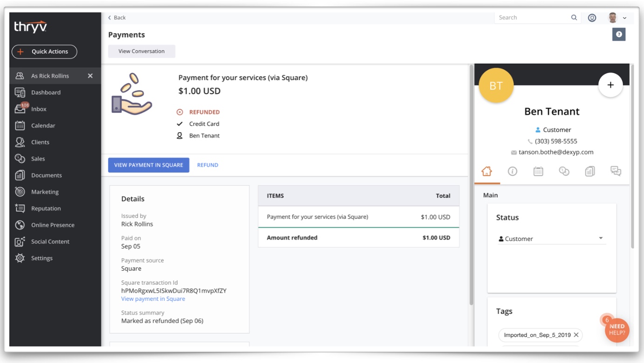
Task: Click the payment panel vertical scrollbar
Action: [x=471, y=185]
